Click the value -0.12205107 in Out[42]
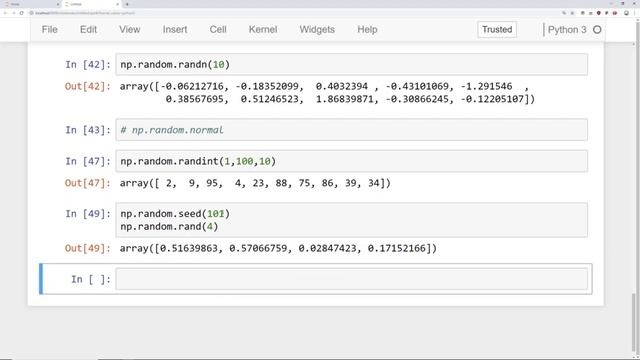Viewport: 640px width, 360px height. tap(492, 99)
